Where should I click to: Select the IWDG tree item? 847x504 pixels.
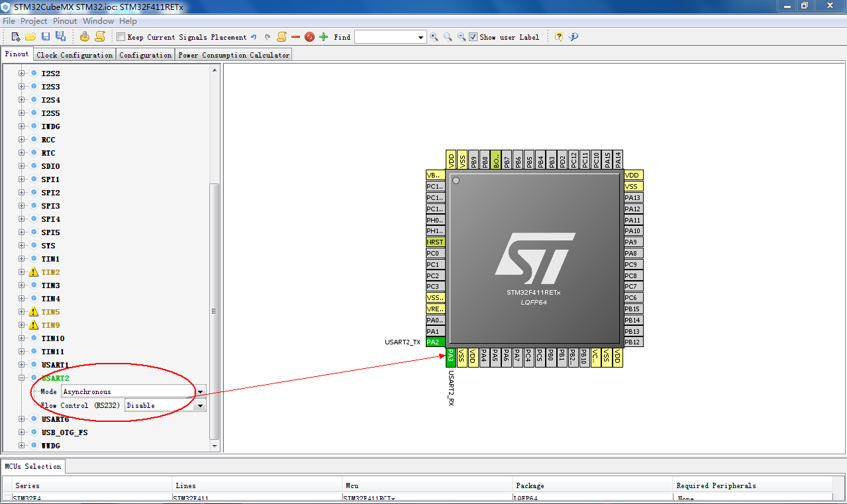[50, 126]
